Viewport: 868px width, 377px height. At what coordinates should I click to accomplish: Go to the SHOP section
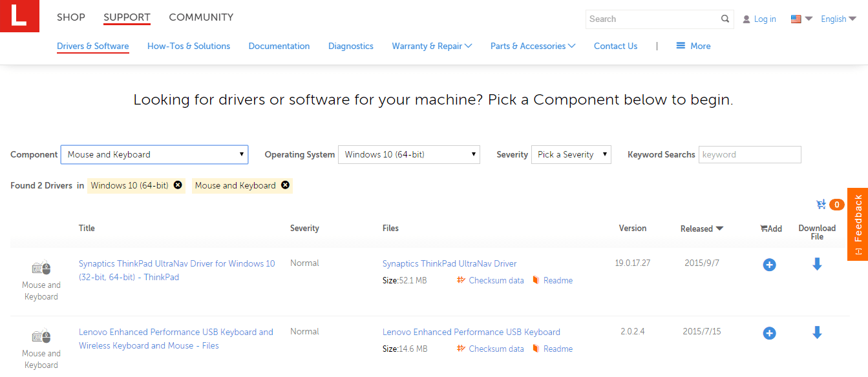click(71, 17)
